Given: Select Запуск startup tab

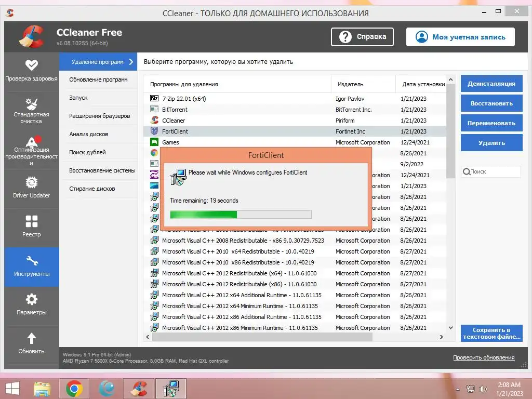Looking at the screenshot, I should (98, 98).
